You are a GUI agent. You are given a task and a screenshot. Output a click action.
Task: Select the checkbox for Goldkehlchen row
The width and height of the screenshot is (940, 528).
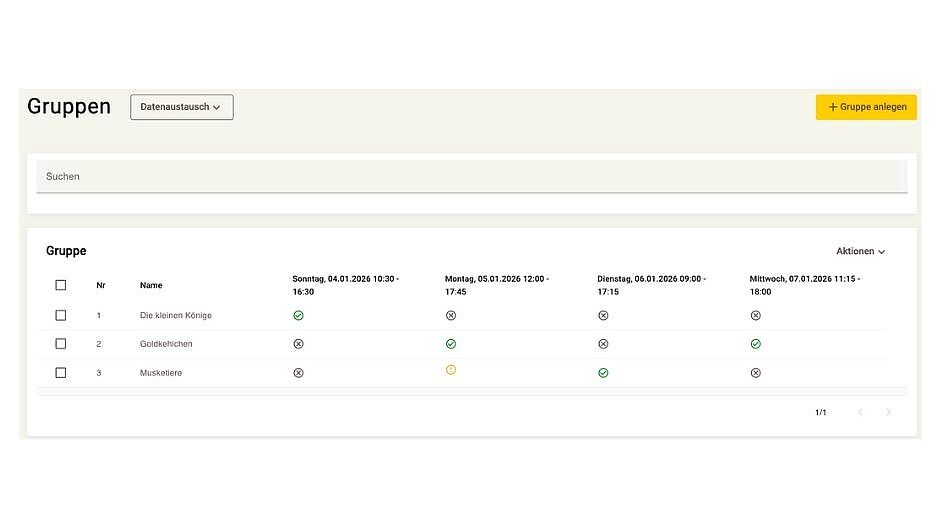pyautogui.click(x=61, y=343)
